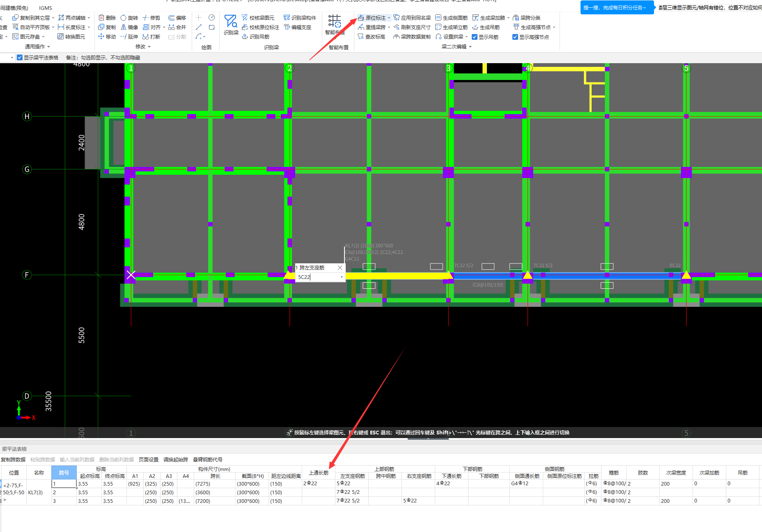Screen dimensions: 762x532
Task: Click the 调换起始跨 command
Action: [176, 459]
